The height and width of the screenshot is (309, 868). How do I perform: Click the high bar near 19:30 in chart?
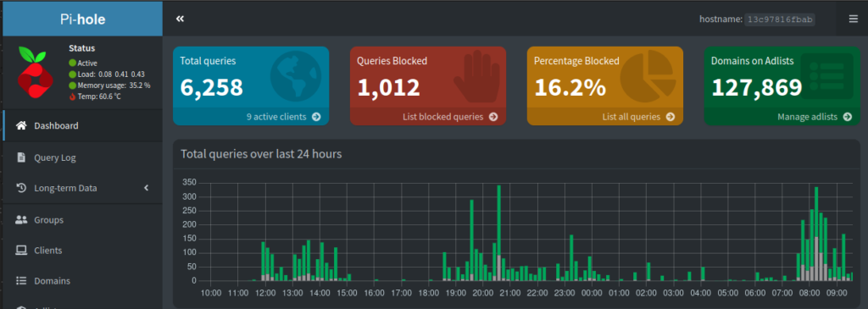pyautogui.click(x=471, y=240)
